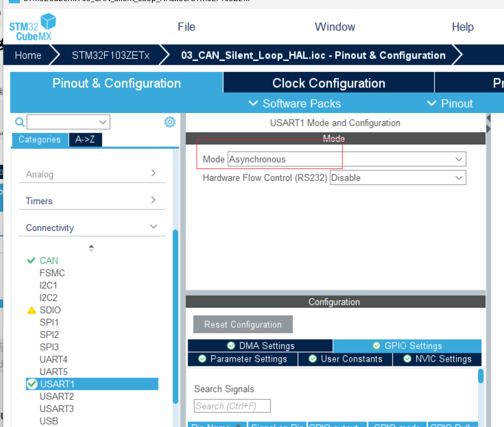Click the Search Signals input field
The image size is (504, 427).
[x=232, y=406]
